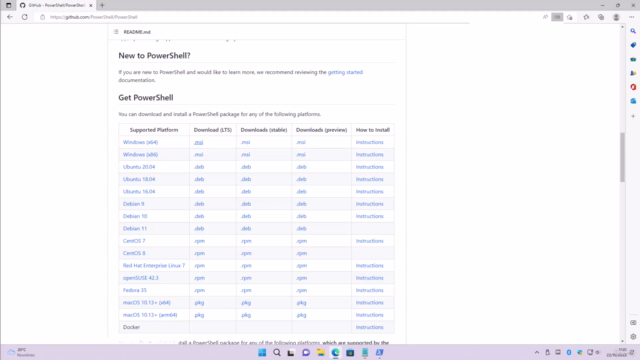Open the getting started documentation link
This screenshot has width=640, height=360.
coord(345,72)
